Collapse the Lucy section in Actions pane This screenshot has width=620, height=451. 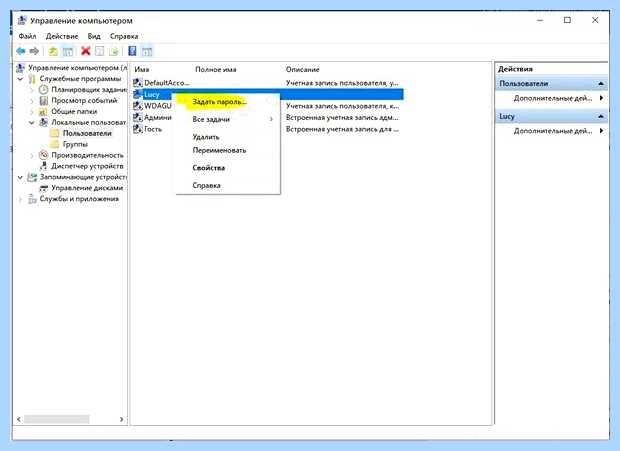coord(601,116)
